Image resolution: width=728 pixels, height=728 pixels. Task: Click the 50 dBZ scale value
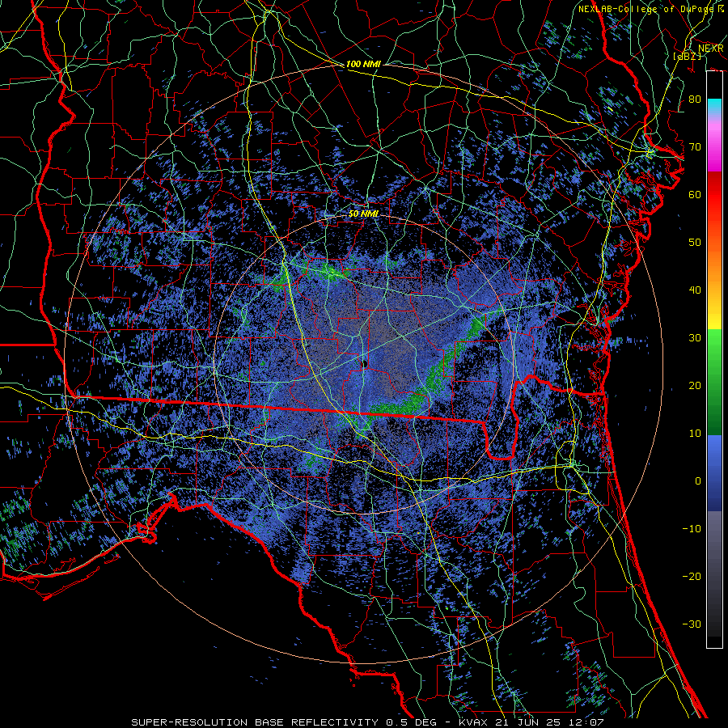pyautogui.click(x=695, y=243)
